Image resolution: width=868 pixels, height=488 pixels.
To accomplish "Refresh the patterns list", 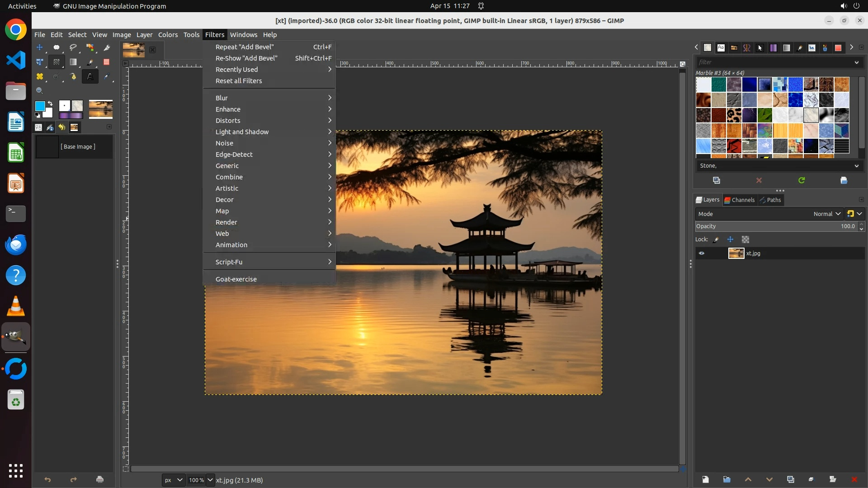I will [x=802, y=180].
